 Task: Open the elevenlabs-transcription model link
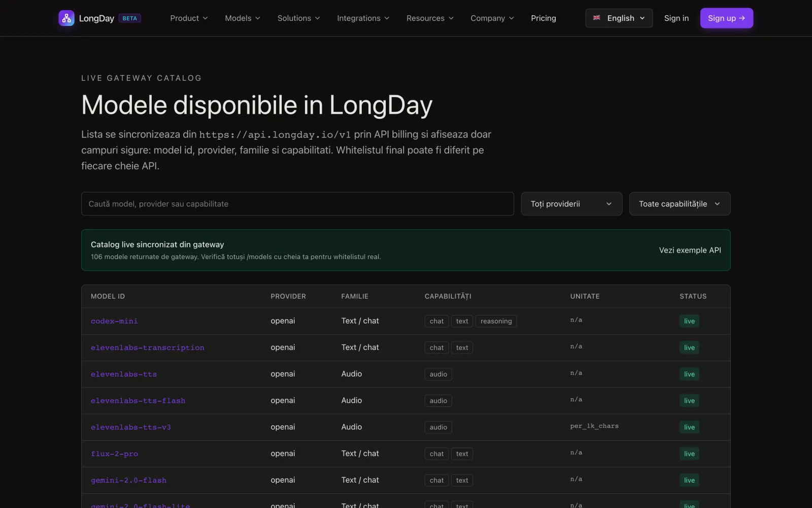tap(148, 347)
